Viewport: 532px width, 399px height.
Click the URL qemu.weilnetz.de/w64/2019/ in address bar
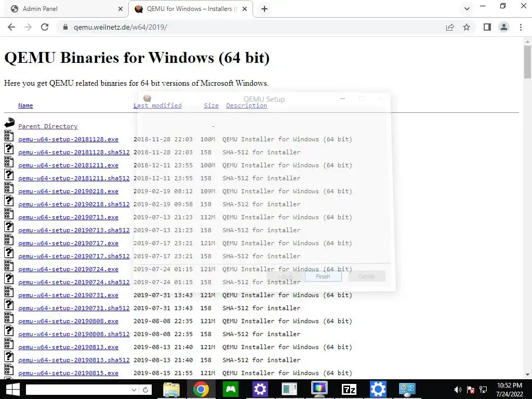coord(120,27)
